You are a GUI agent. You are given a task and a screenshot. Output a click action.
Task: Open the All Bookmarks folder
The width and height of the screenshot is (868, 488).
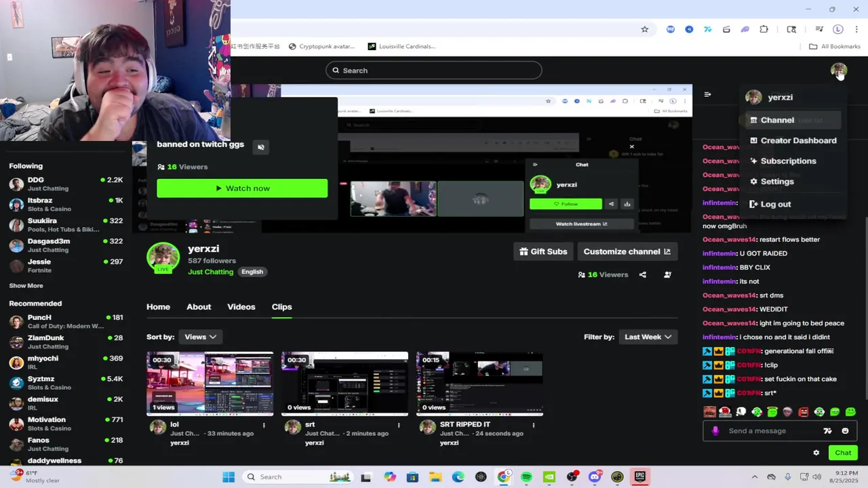pyautogui.click(x=835, y=47)
